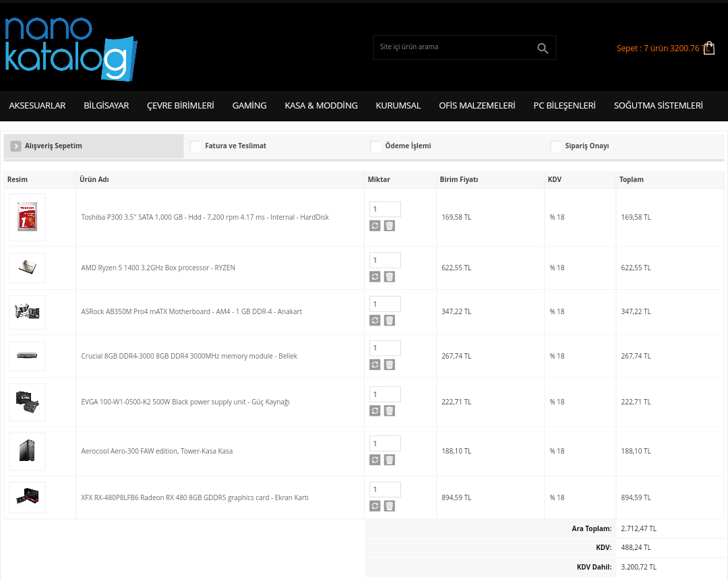Click the 2.712,47 TL Ara Toplam value

coord(638,528)
